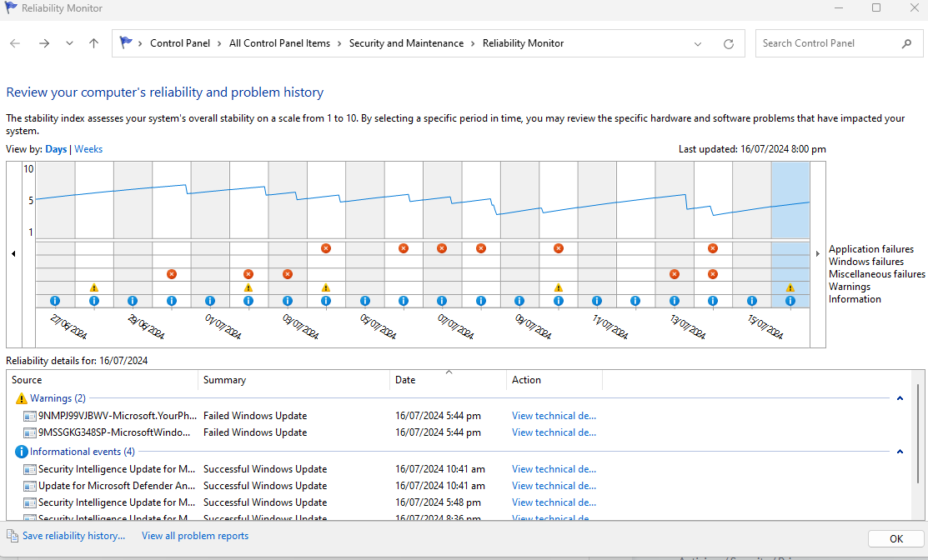Open the recent locations dropdown arrow
Image resolution: width=928 pixels, height=560 pixels.
[69, 43]
